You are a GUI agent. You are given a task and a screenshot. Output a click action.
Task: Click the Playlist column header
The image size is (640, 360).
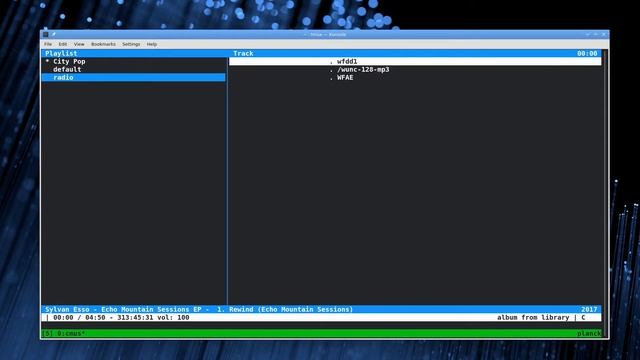coord(61,53)
